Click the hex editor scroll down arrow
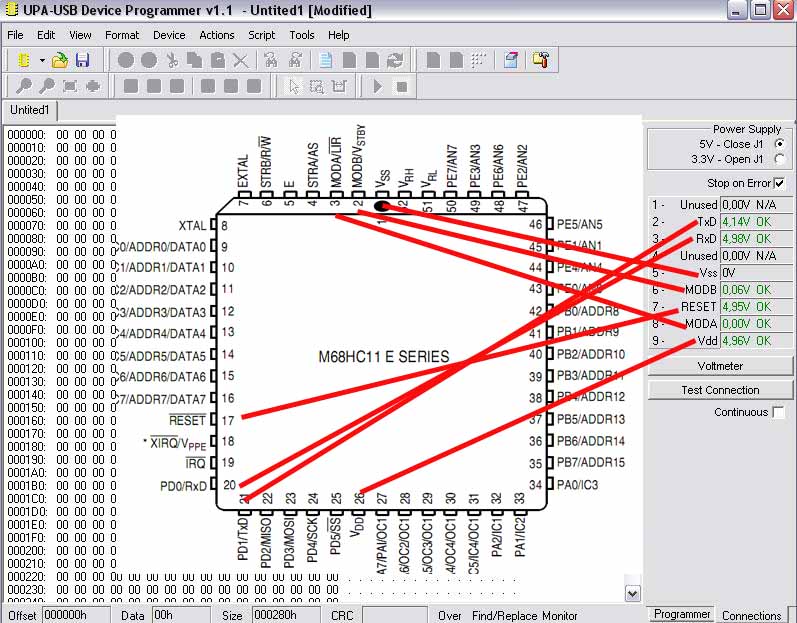 632,593
